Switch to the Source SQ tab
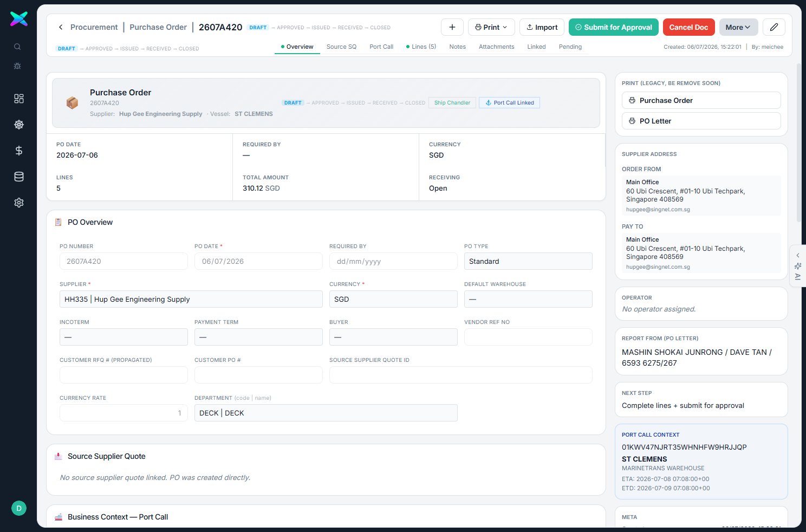This screenshot has height=532, width=806. [341, 47]
